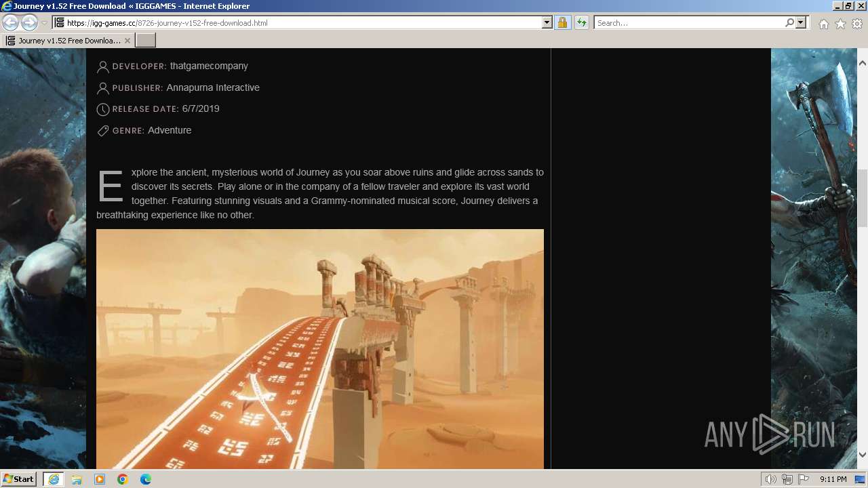Image resolution: width=868 pixels, height=488 pixels.
Task: Click the vertical scrollbar thumb
Action: [863, 197]
